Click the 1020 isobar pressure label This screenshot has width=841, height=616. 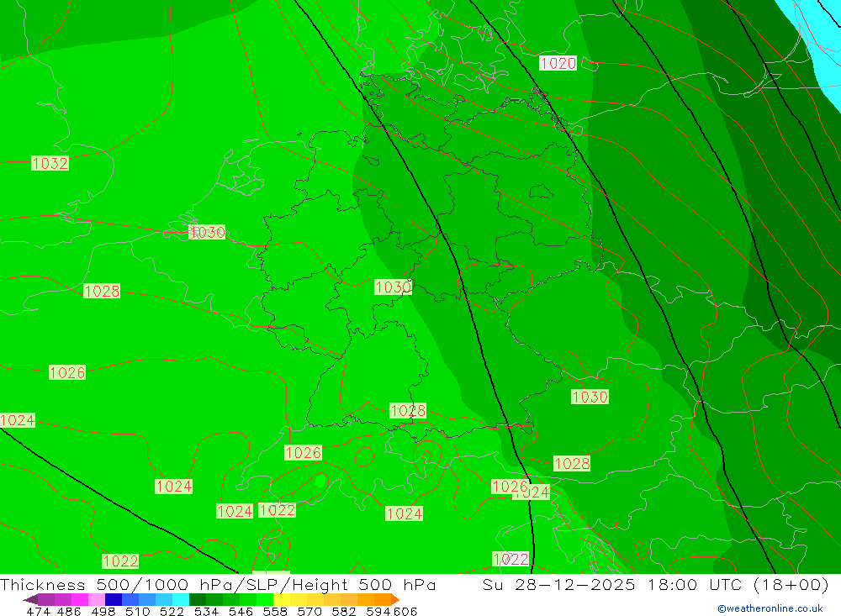point(558,63)
